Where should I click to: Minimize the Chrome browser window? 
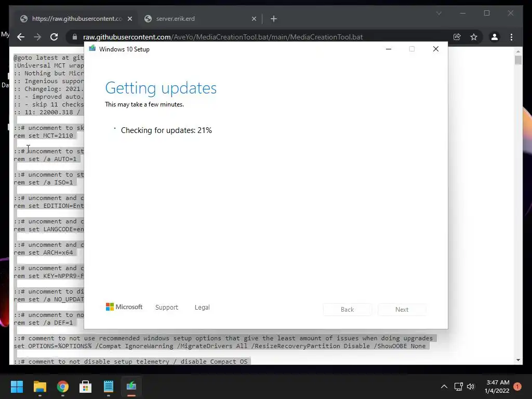(463, 13)
